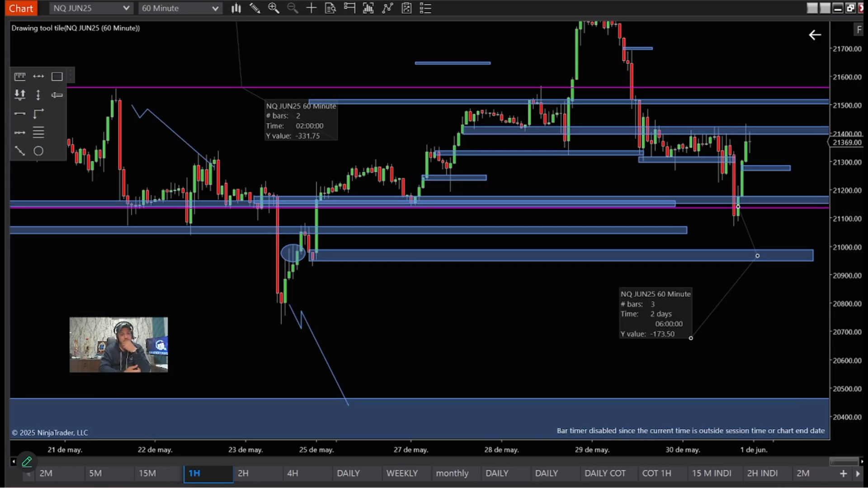The image size is (868, 488).
Task: Open the 60 Minute interval dropdown
Action: click(x=180, y=8)
